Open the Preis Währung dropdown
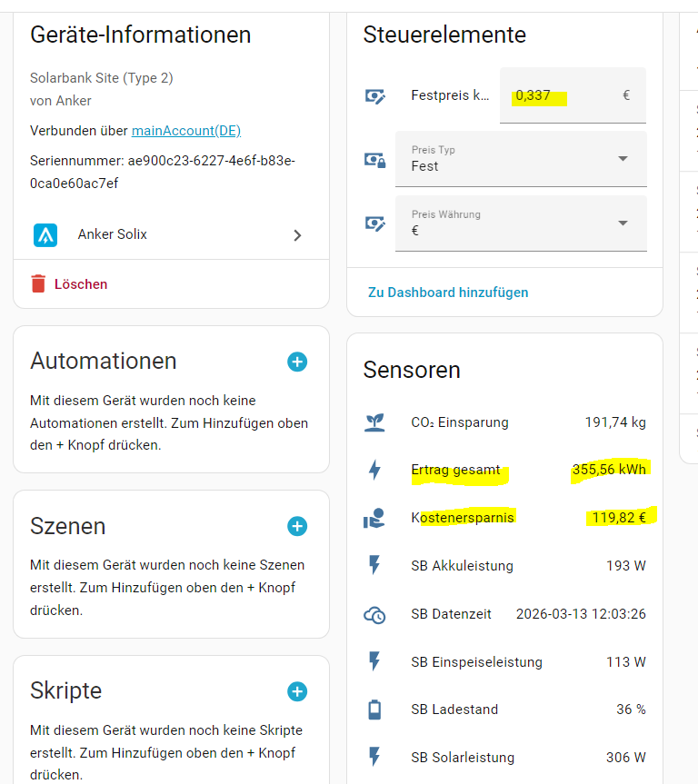Screen dimensions: 698x784 [x=521, y=223]
